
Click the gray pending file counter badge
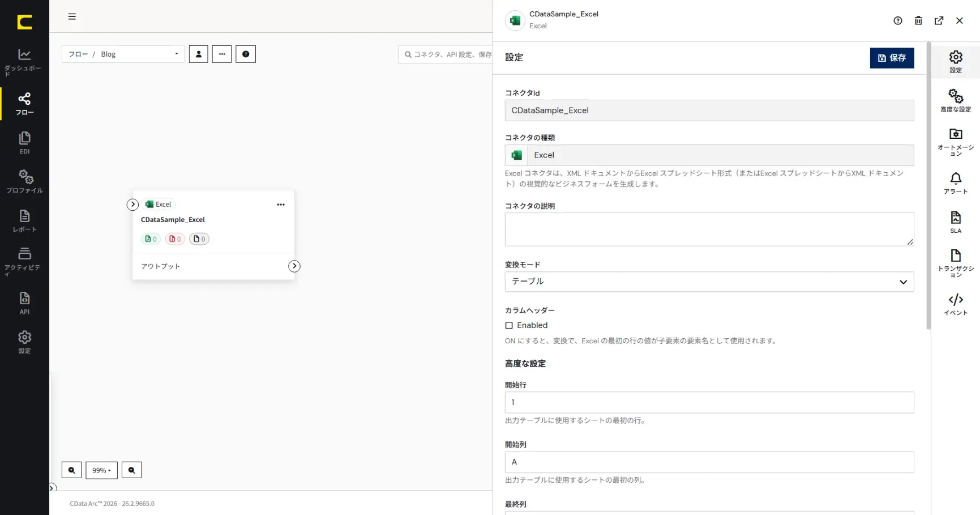(x=199, y=239)
